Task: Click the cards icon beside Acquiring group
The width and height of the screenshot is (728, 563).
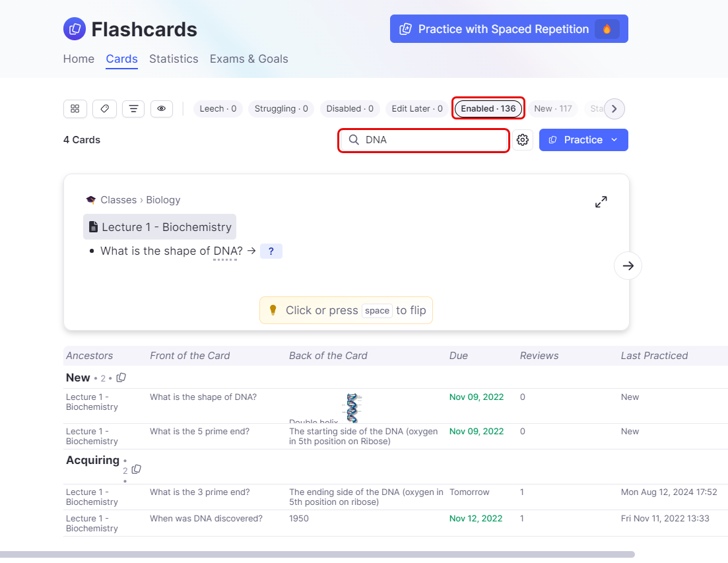Action: [136, 469]
